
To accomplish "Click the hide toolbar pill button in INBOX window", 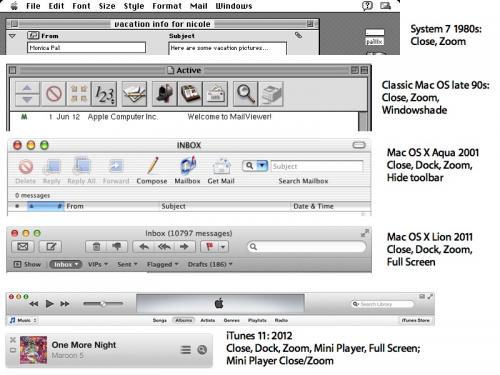I will tap(359, 145).
